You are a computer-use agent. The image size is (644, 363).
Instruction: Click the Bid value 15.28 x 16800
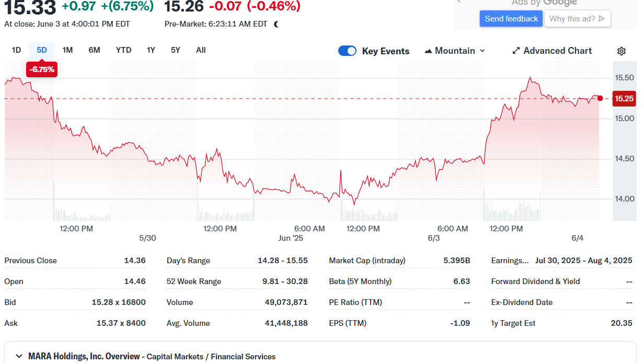pos(119,302)
